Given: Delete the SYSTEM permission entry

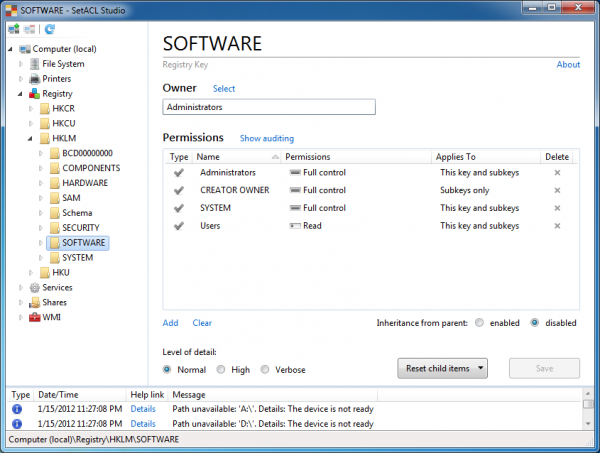Looking at the screenshot, I should point(557,208).
